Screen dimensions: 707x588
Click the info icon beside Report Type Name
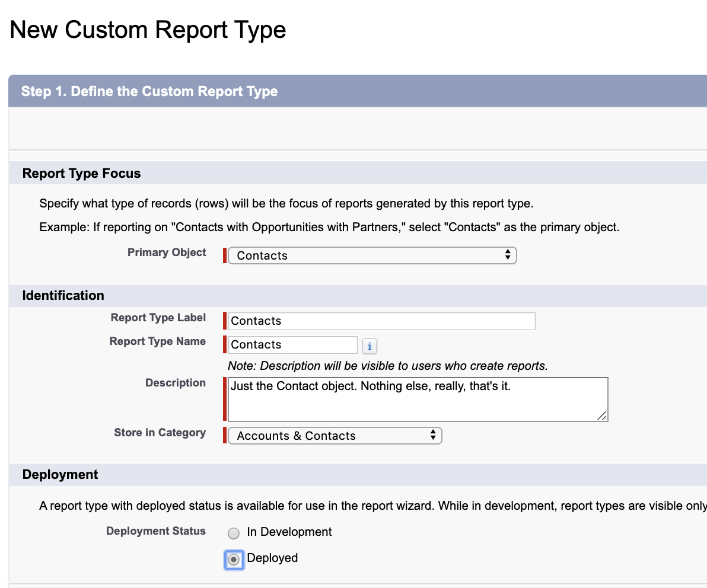(x=370, y=346)
